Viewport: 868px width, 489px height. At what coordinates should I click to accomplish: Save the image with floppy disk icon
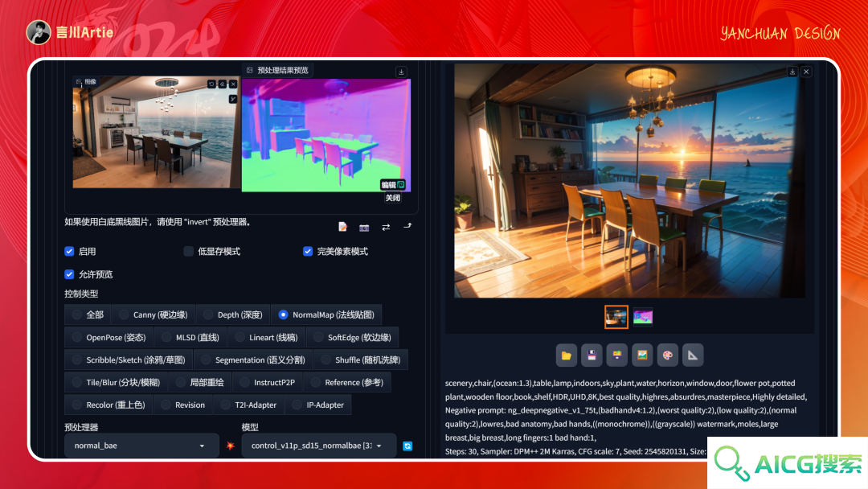(592, 355)
